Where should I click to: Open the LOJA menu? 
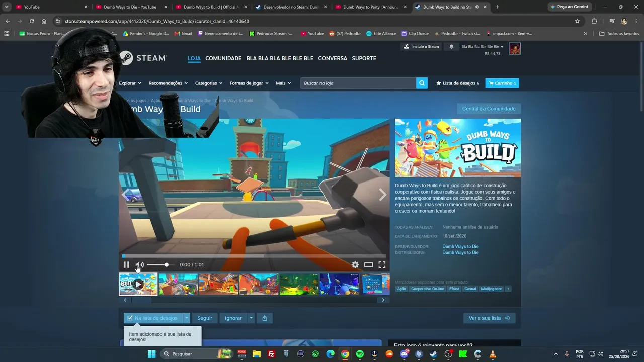(194, 58)
